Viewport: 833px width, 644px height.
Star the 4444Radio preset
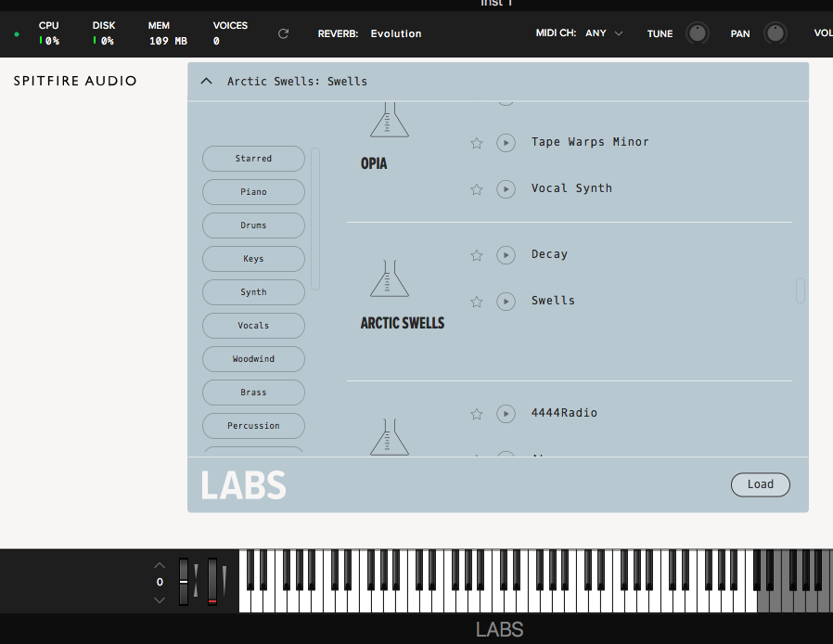476,413
